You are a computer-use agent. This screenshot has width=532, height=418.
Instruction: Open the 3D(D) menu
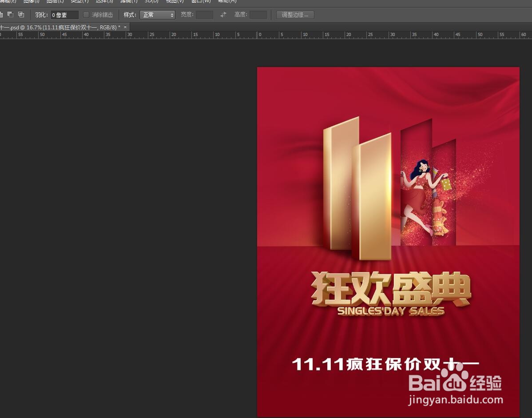151,2
